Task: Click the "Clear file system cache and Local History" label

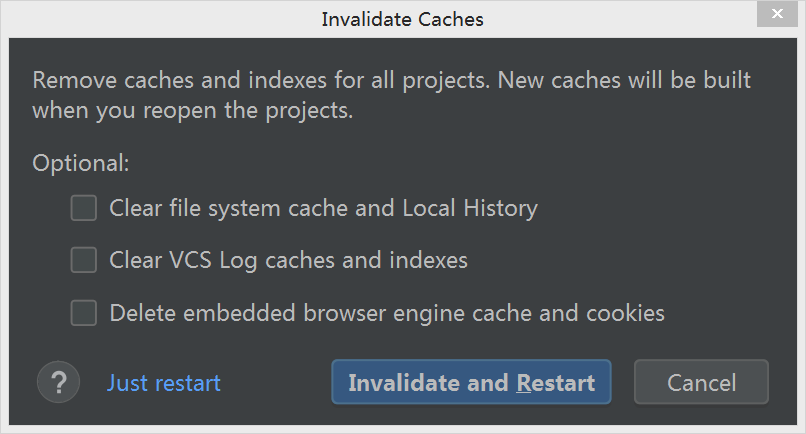Action: (x=323, y=208)
